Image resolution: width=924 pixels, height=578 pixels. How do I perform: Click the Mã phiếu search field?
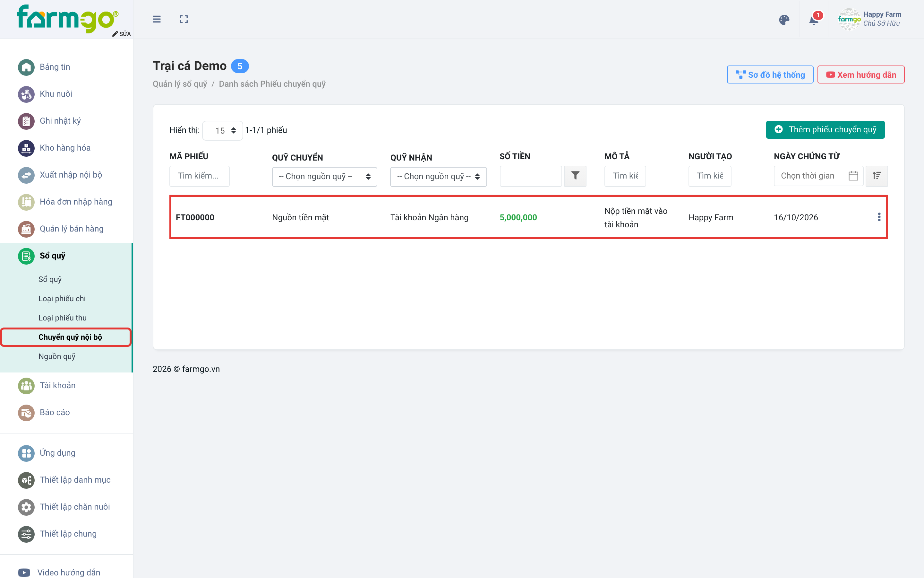click(x=199, y=176)
